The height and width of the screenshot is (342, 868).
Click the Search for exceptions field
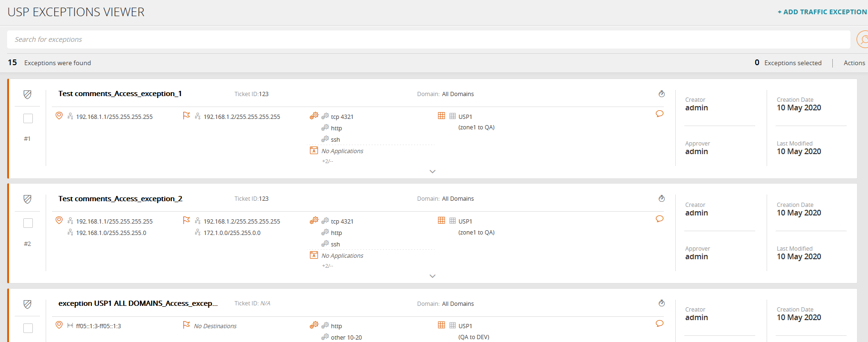[x=428, y=39]
